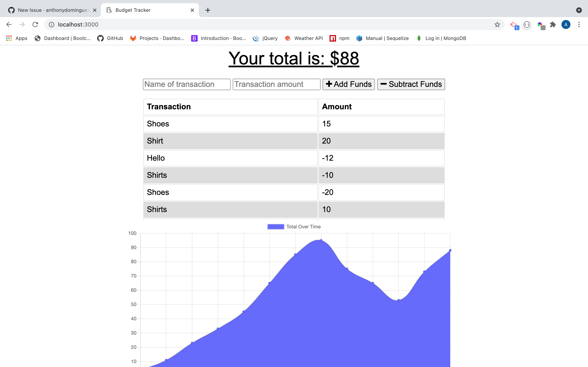Open the Sequelize Manual bookmark
588x367 pixels.
[382, 38]
